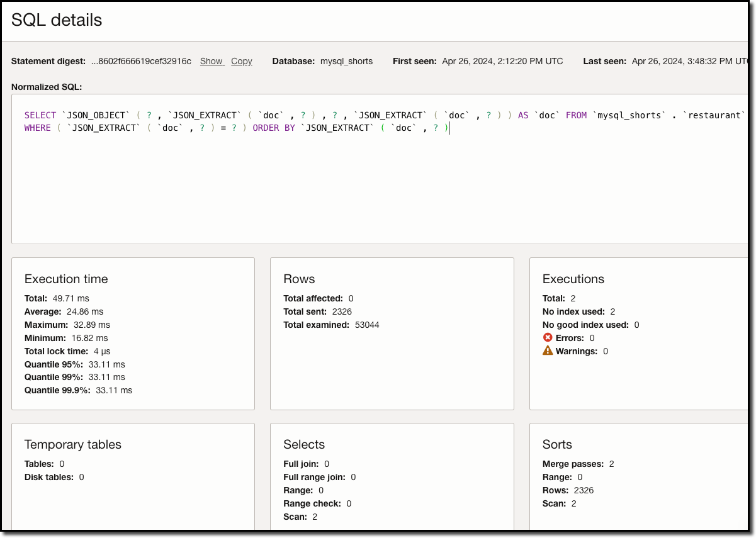Click the SELECT keyword in normalized SQL
This screenshot has width=756, height=538.
point(39,115)
